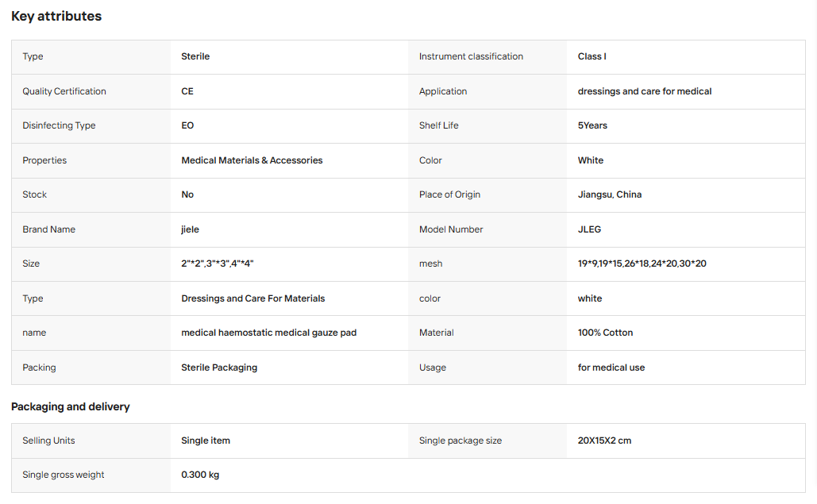The width and height of the screenshot is (817, 504).
Task: Click Medical Materials & Accessories text
Action: pos(252,160)
